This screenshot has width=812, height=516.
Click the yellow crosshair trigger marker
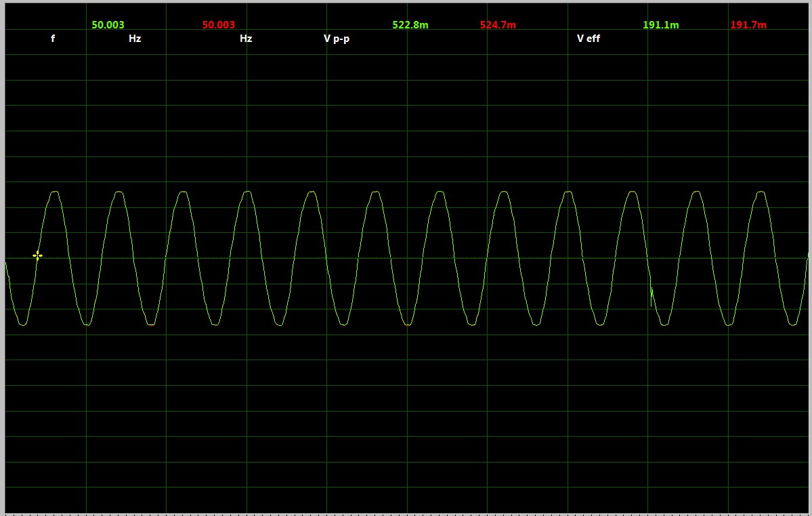(x=38, y=255)
